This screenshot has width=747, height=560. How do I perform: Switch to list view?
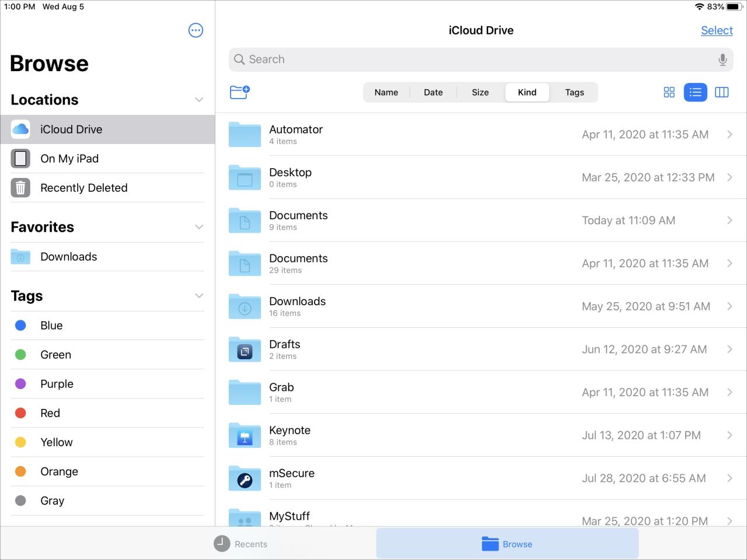click(x=695, y=92)
